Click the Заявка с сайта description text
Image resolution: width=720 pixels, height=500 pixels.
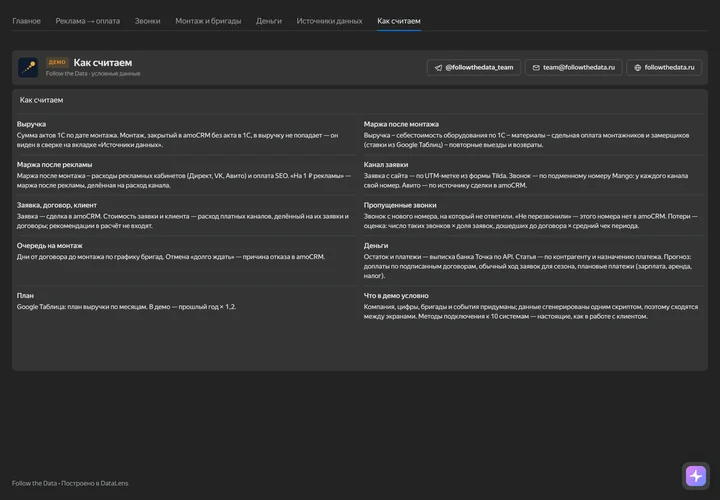[526, 180]
